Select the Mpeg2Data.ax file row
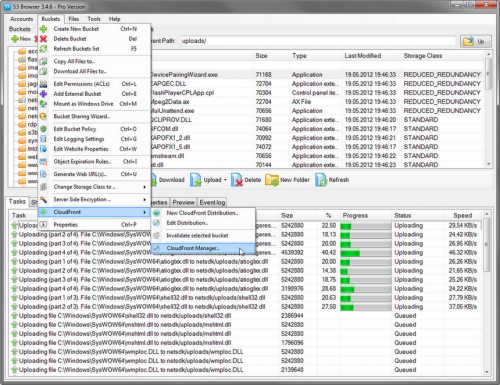The image size is (500, 385). click(x=316, y=102)
